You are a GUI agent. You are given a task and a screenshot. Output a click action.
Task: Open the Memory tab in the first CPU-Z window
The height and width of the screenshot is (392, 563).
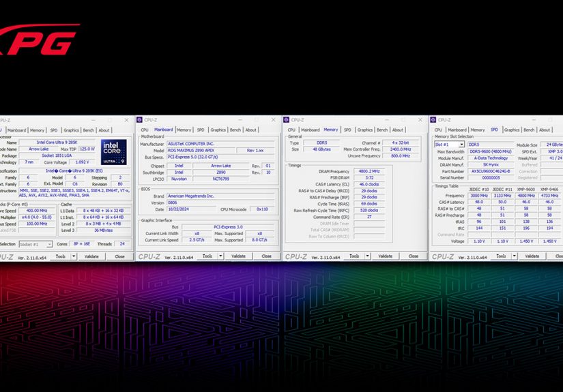click(37, 130)
